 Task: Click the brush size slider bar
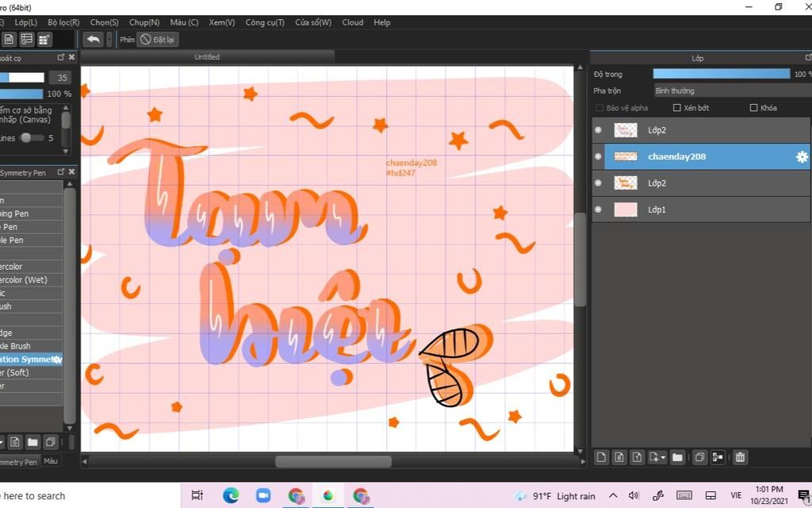22,78
